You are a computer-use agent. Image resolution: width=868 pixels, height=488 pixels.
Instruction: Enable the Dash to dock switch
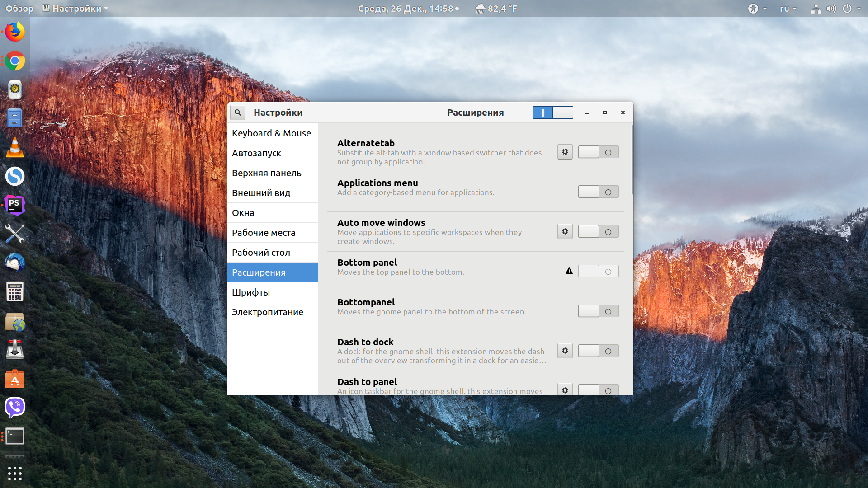point(598,351)
